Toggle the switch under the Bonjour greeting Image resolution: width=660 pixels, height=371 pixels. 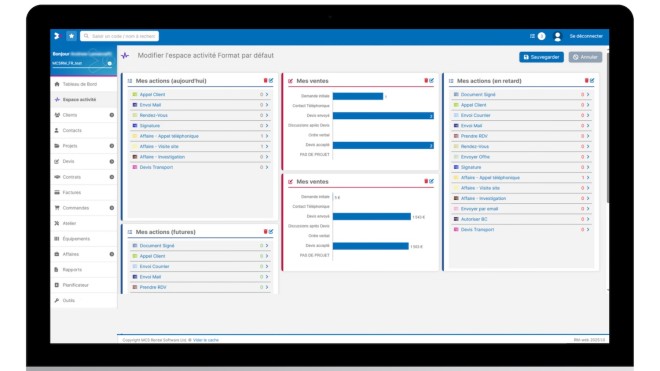point(109,64)
